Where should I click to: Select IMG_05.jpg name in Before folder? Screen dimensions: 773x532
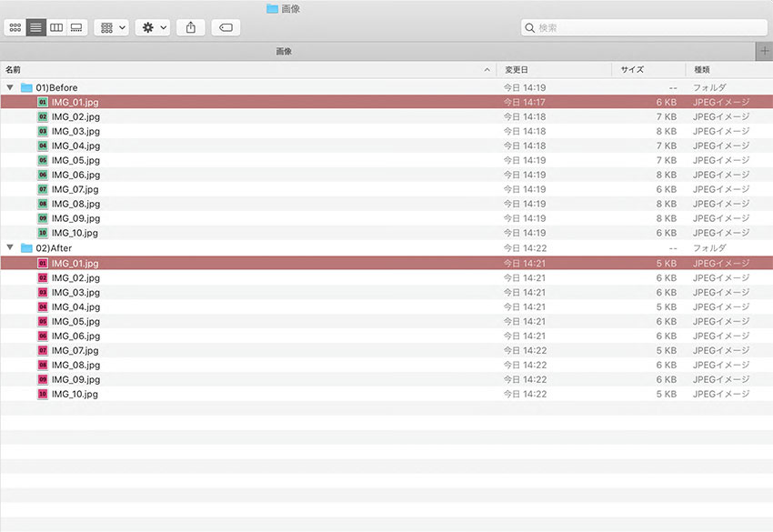[75, 160]
